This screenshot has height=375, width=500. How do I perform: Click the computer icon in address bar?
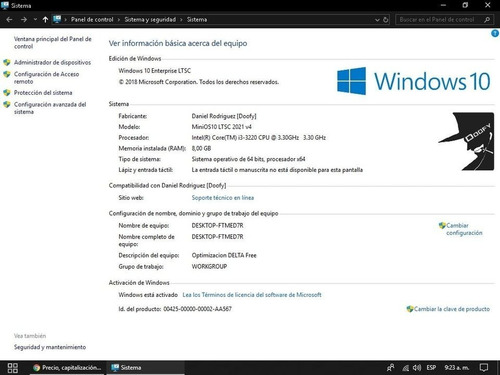point(57,19)
